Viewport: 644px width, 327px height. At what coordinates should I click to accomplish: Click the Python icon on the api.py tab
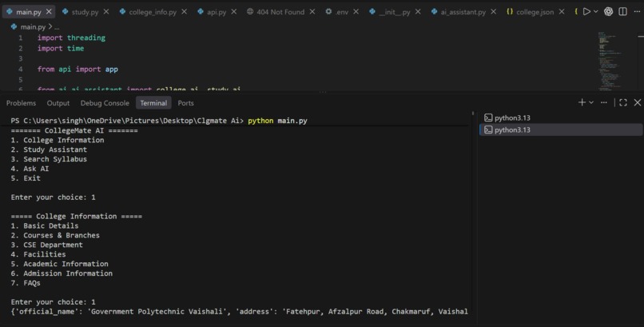tap(201, 11)
